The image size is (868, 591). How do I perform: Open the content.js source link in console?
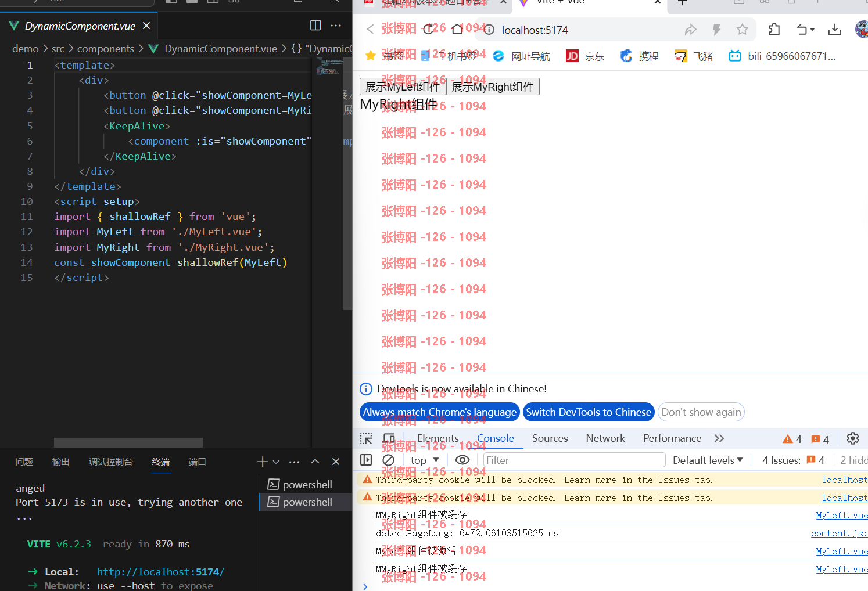[x=839, y=533]
